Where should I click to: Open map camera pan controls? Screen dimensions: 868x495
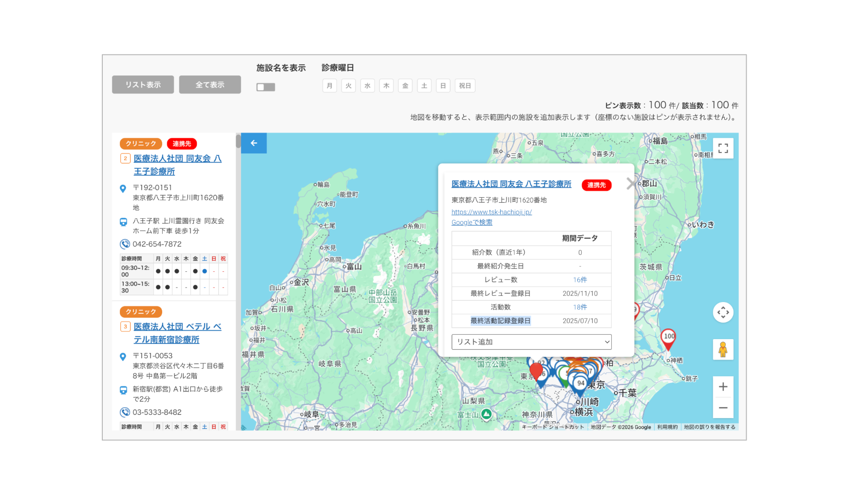tap(723, 312)
